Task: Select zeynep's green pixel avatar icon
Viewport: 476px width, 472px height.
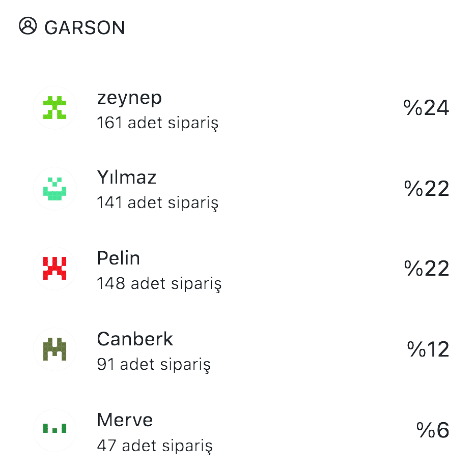Action: click(55, 108)
